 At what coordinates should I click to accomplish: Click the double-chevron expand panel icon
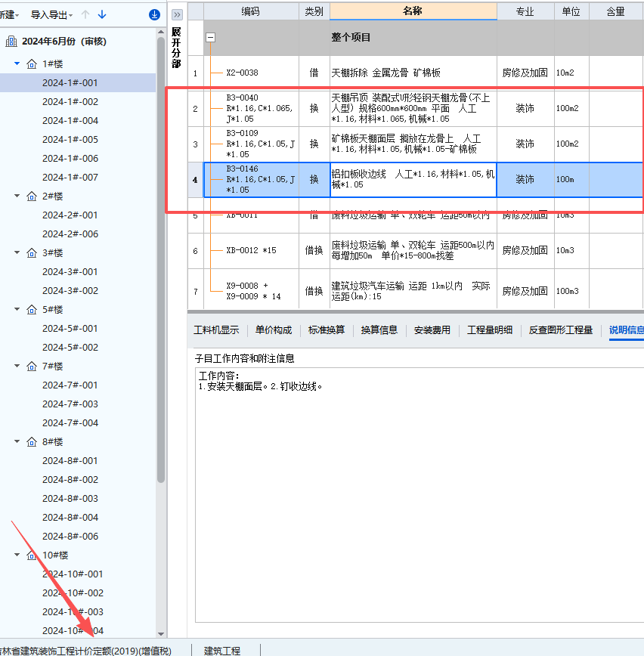click(x=177, y=14)
